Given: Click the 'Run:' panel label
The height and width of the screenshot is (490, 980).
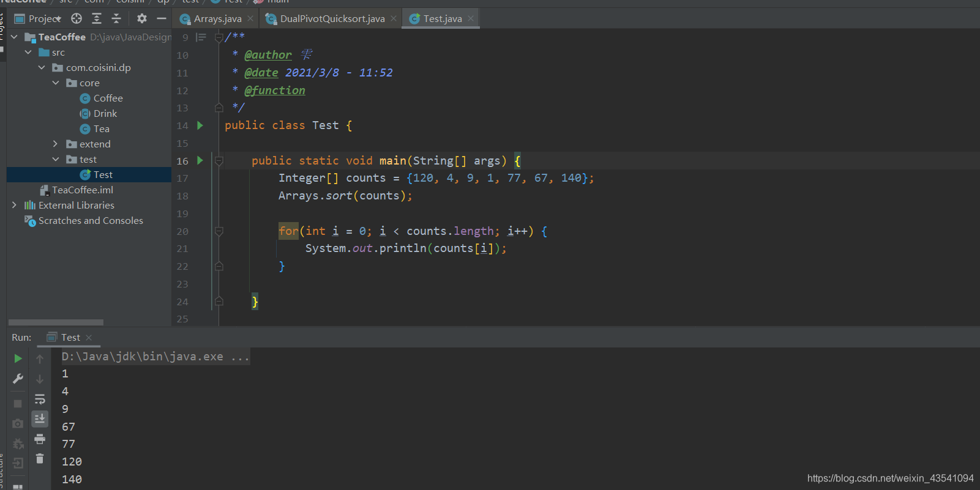Looking at the screenshot, I should 21,338.
